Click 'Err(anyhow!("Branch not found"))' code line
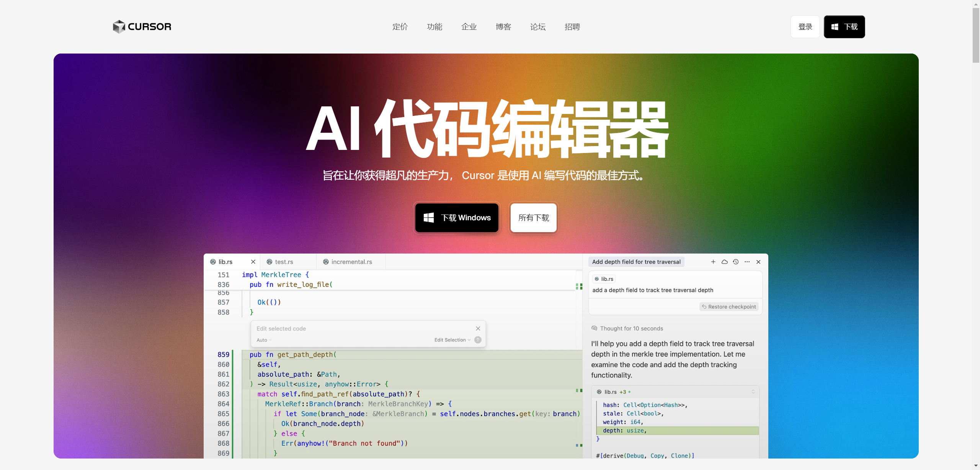 pos(345,443)
